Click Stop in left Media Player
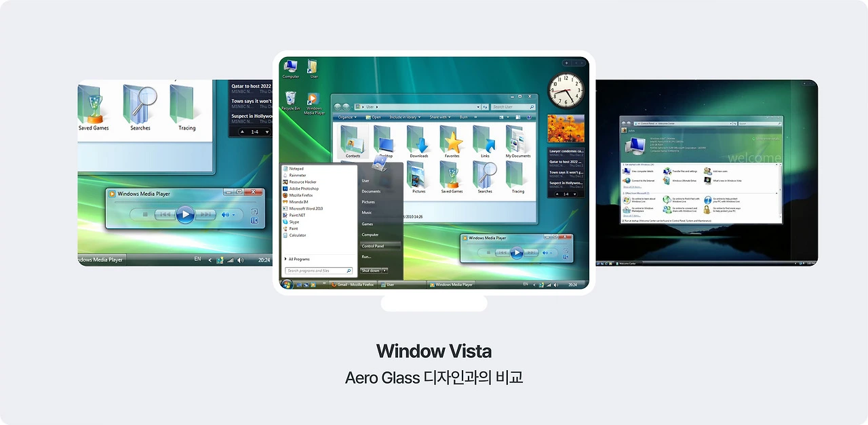This screenshot has height=425, width=868. point(145,214)
